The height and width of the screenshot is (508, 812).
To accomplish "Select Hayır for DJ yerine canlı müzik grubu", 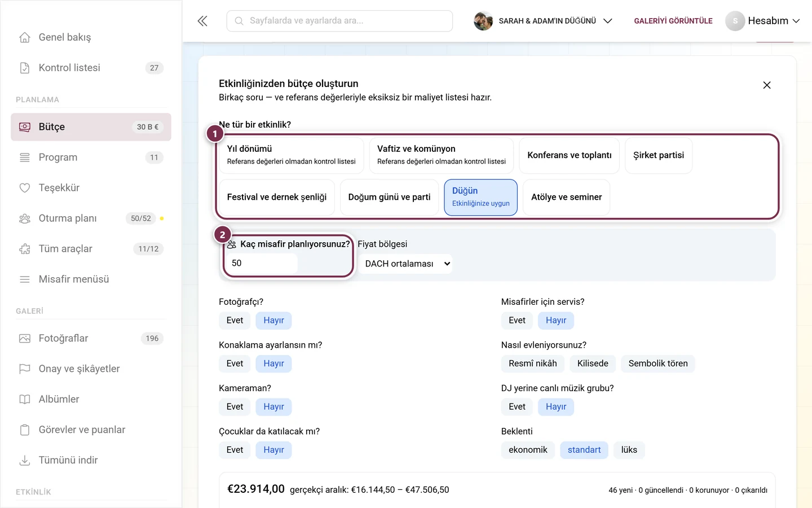I will [x=556, y=407].
